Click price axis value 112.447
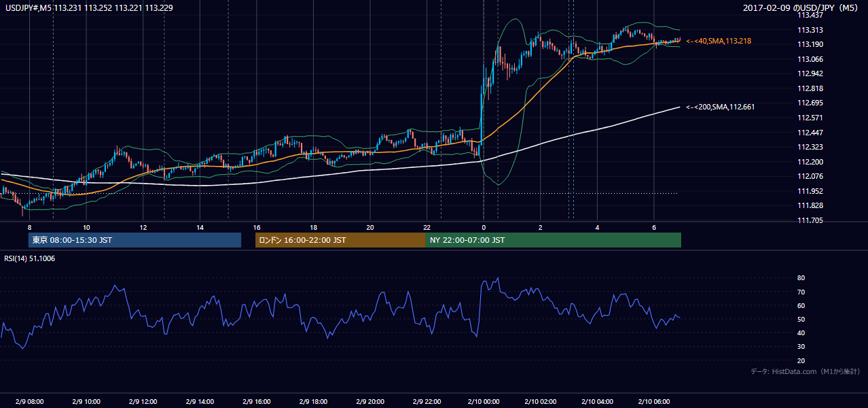 tap(810, 133)
